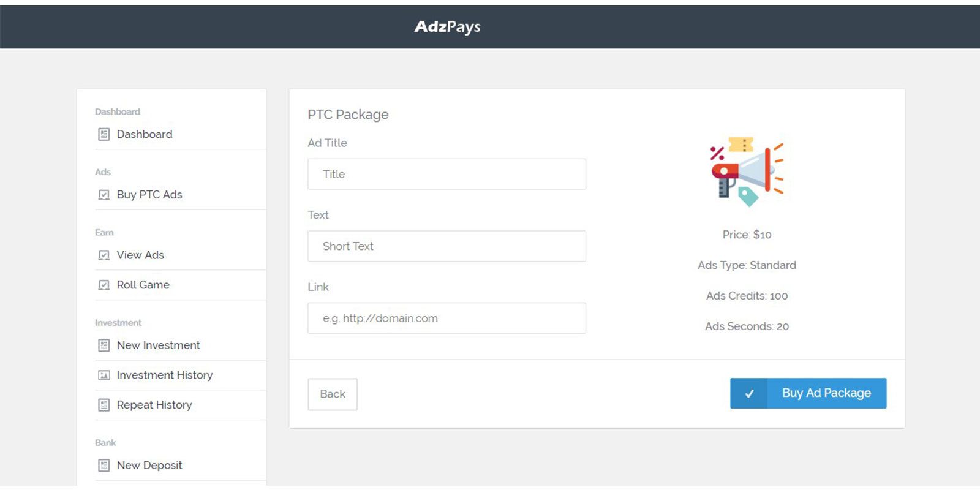The width and height of the screenshot is (980, 490).
Task: Open Buy PTC Ads page
Action: pos(149,195)
